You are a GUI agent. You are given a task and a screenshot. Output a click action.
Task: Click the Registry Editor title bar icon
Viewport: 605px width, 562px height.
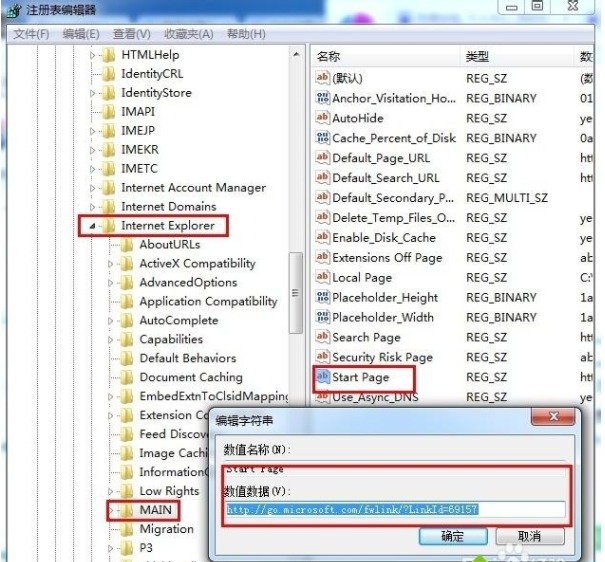pos(14,10)
